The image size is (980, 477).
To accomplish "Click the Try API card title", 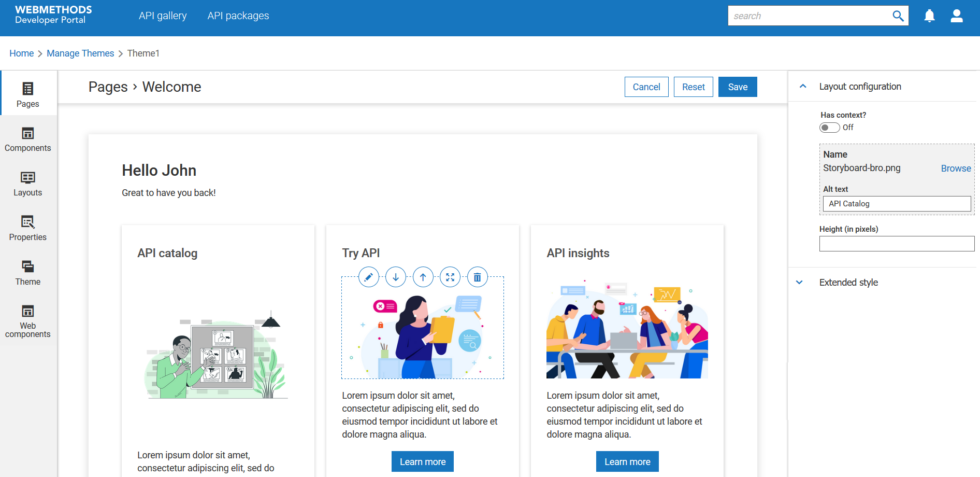I will click(x=361, y=253).
